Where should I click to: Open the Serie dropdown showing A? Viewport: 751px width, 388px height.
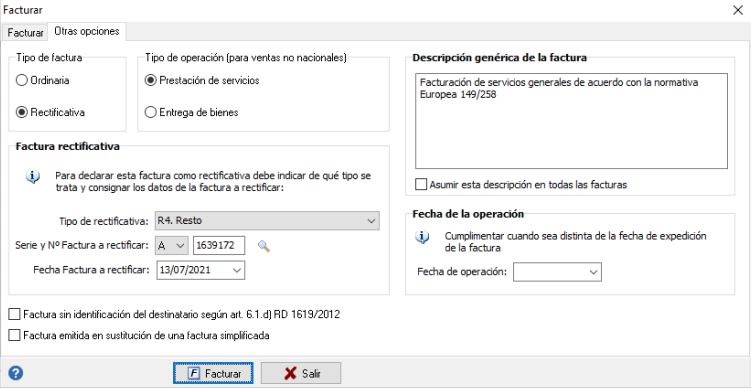click(x=171, y=245)
